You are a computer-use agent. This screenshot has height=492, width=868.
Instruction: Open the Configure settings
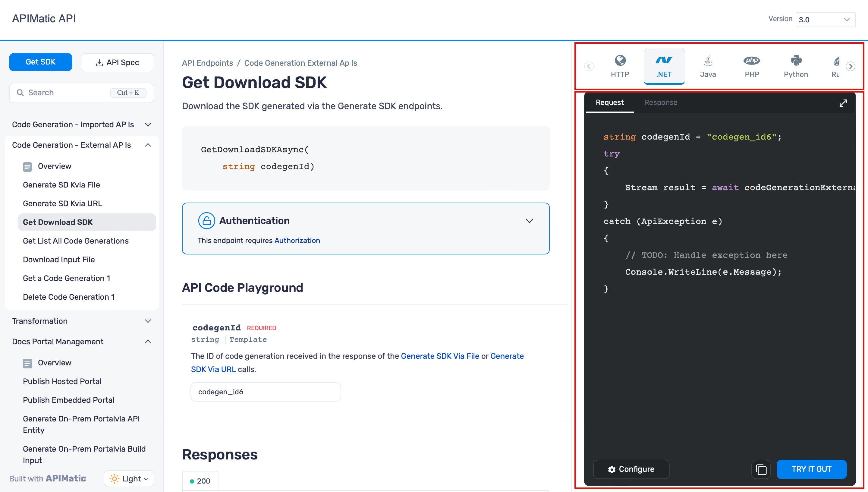631,469
